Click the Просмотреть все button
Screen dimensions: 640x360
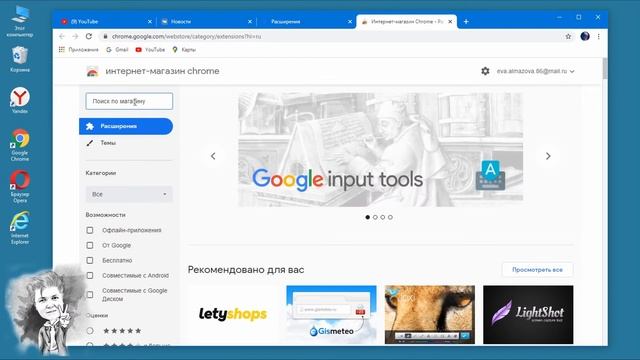[537, 270]
